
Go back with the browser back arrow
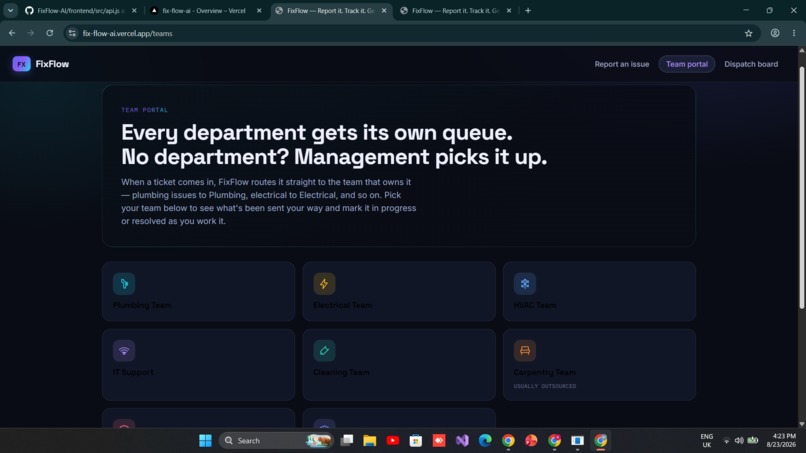[x=12, y=33]
